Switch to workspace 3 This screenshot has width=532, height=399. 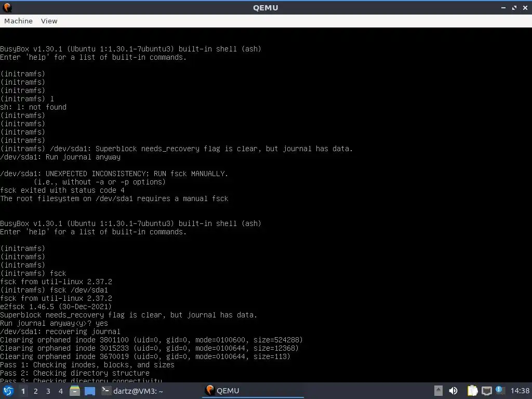(48, 391)
